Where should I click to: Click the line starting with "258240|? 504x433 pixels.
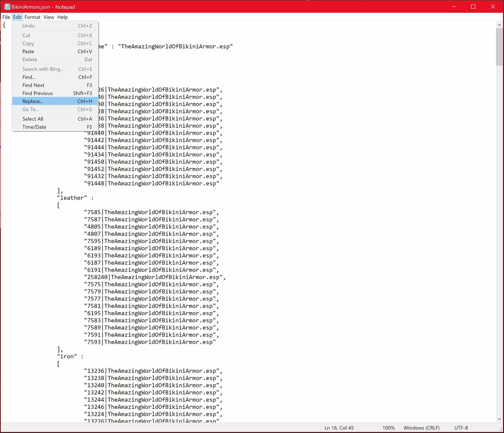[x=155, y=277]
